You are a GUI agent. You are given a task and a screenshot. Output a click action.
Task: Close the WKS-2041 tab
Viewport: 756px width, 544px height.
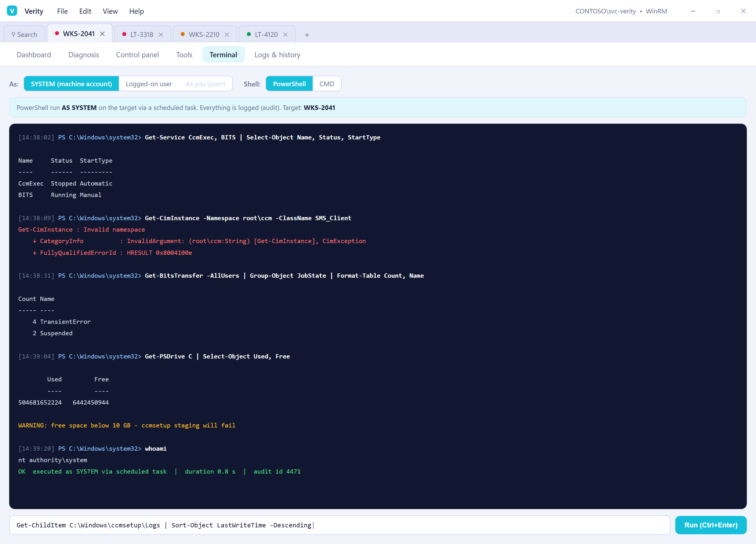tap(102, 34)
